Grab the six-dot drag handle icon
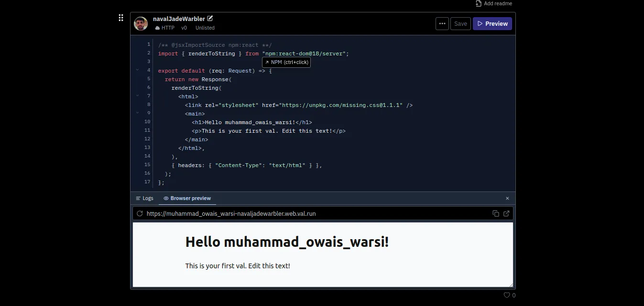 tap(121, 18)
